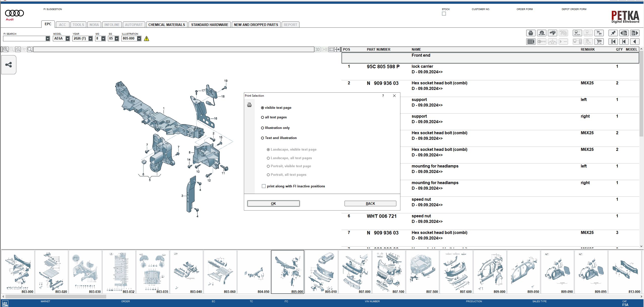This screenshot has width=644, height=307.
Task: Open the shopping cart icon
Action: [x=599, y=42]
